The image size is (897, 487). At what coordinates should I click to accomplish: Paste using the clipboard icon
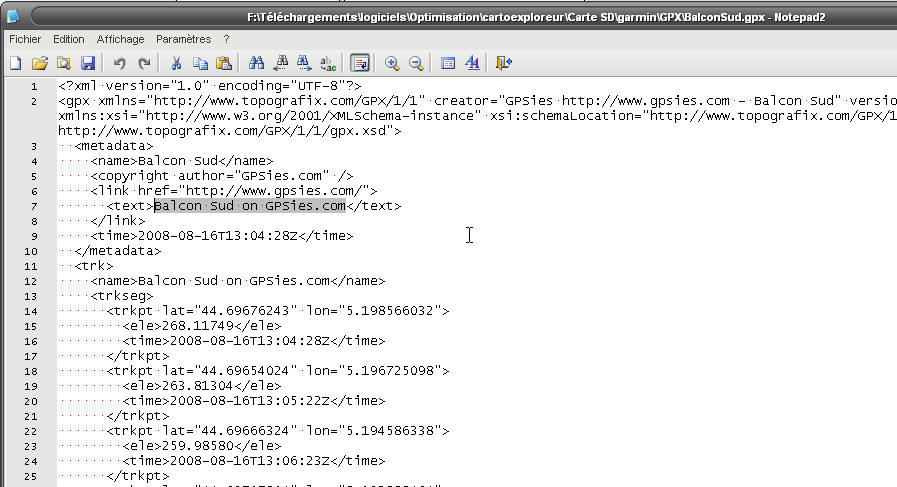click(x=224, y=63)
